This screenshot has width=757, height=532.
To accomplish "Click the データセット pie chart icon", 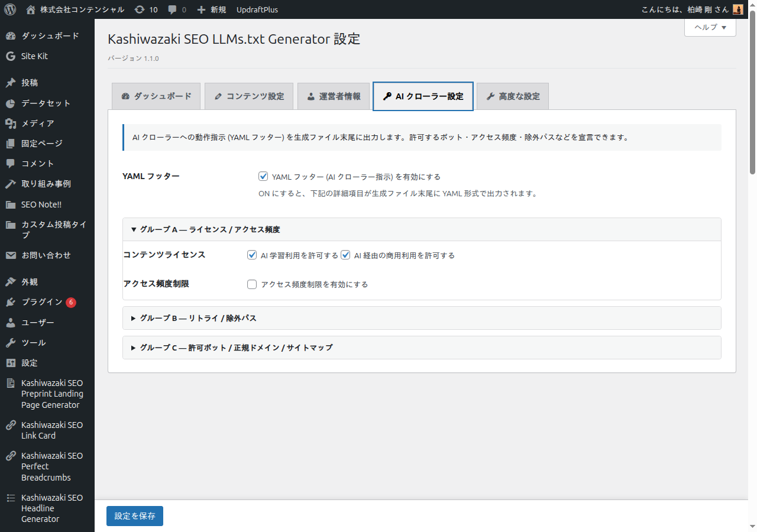I will 11,103.
